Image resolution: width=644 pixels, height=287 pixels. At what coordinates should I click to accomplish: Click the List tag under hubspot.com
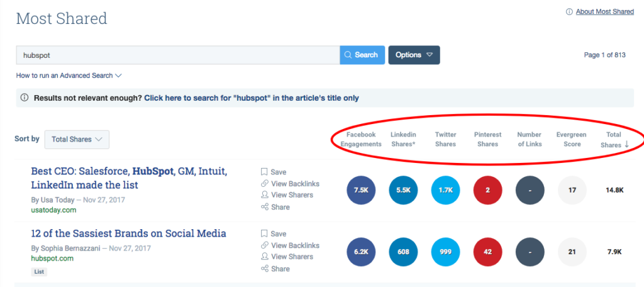pos(39,272)
